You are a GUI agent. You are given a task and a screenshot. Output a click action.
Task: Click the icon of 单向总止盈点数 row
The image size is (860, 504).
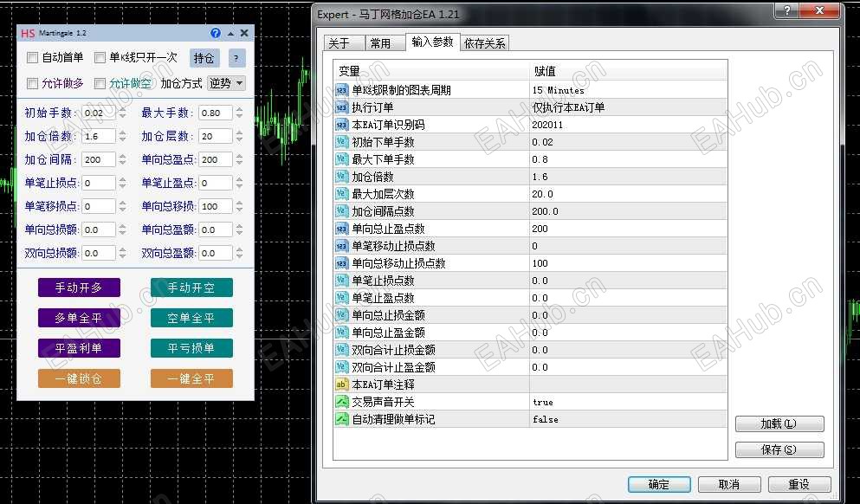(342, 229)
